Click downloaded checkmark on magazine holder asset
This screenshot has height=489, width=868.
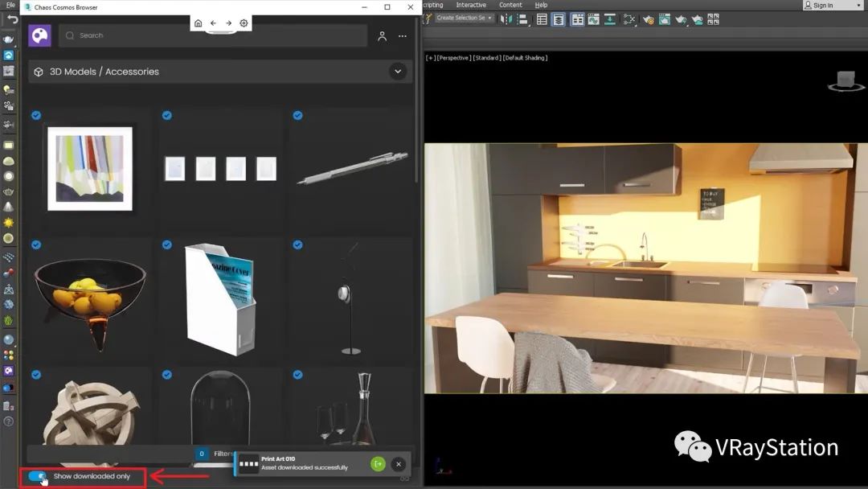[166, 244]
